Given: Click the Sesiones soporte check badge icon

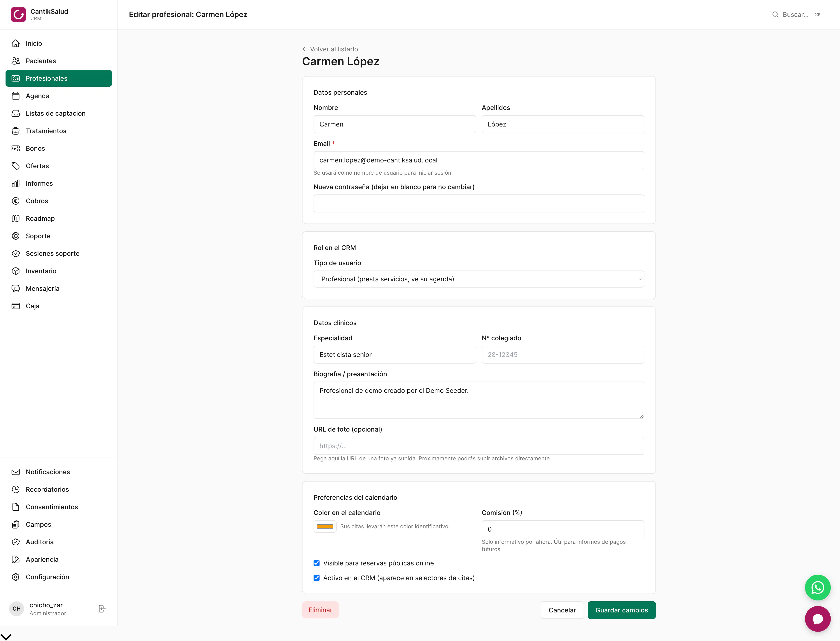Looking at the screenshot, I should [16, 254].
